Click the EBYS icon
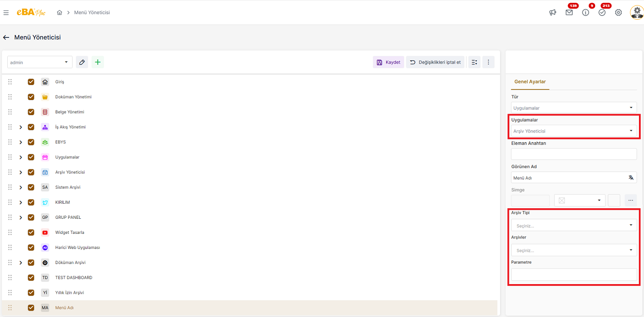Image resolution: width=644 pixels, height=317 pixels. pos(45,142)
